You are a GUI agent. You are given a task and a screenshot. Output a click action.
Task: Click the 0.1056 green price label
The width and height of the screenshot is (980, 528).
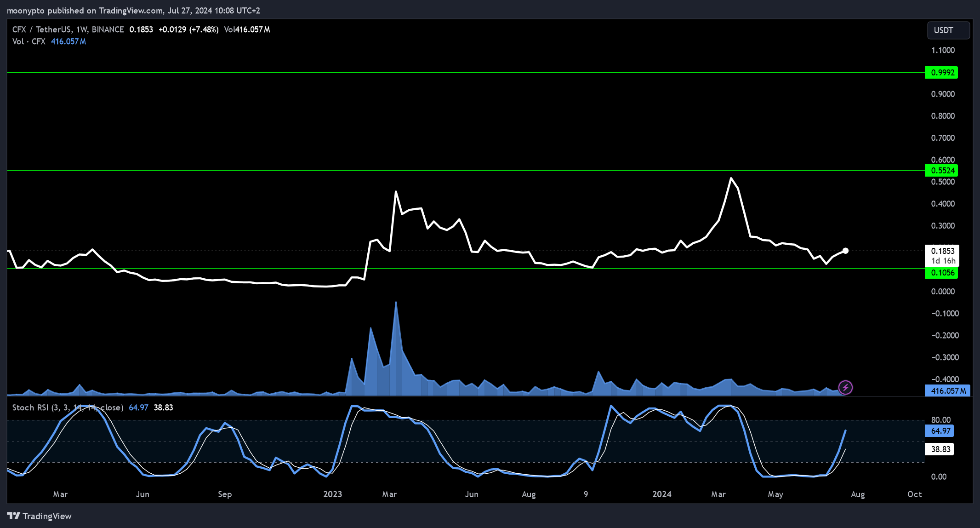[x=941, y=273]
